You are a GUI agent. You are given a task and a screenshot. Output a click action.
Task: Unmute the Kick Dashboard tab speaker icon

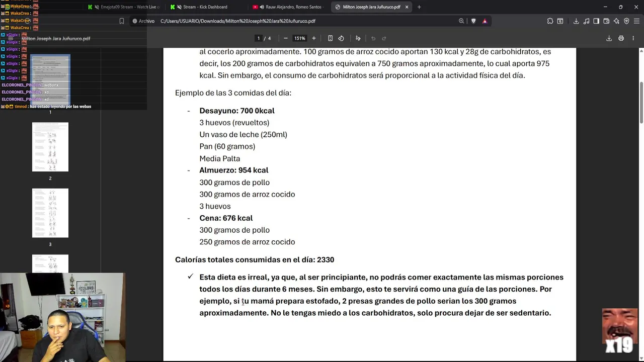coord(179,7)
